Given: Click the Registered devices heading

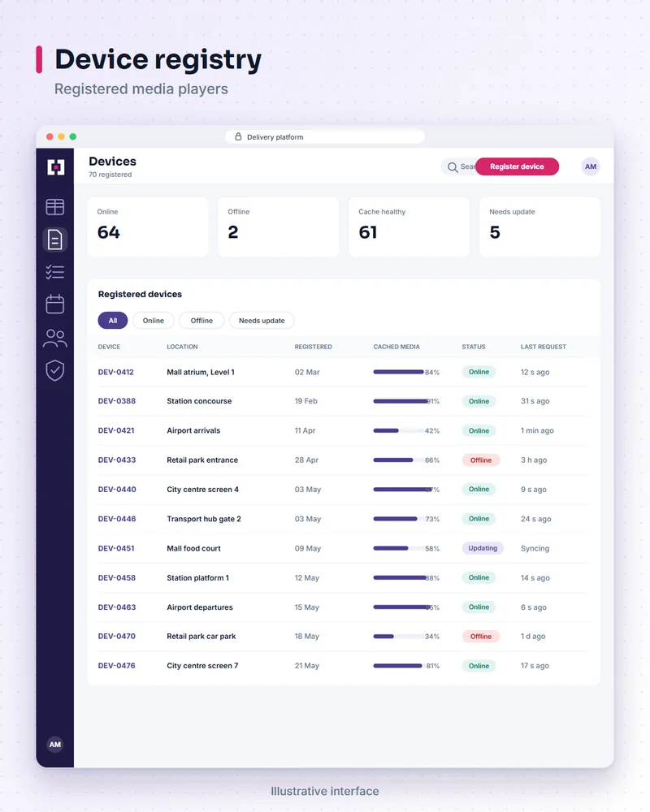Looking at the screenshot, I should [140, 294].
